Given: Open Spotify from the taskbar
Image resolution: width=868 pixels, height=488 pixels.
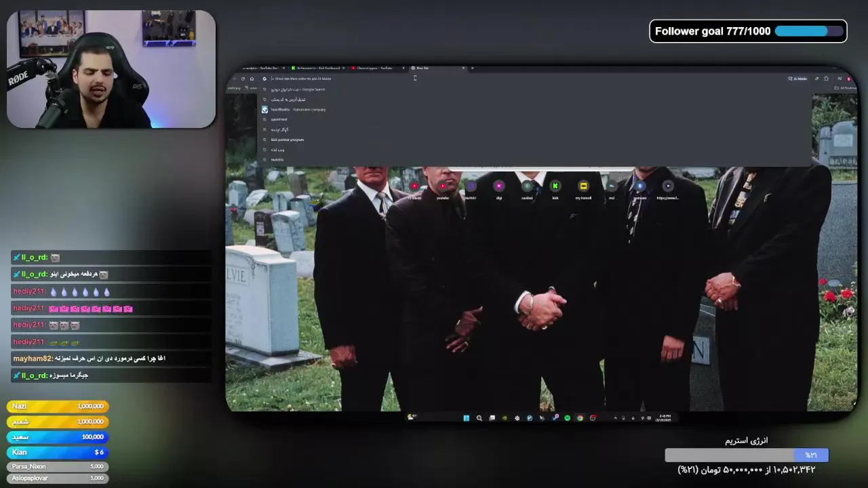Looking at the screenshot, I should pyautogui.click(x=567, y=418).
